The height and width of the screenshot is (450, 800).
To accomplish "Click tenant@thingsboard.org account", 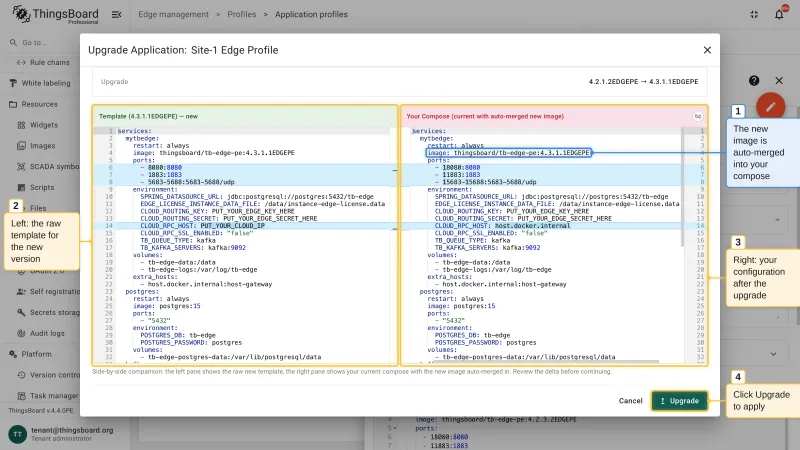I will tap(72, 430).
